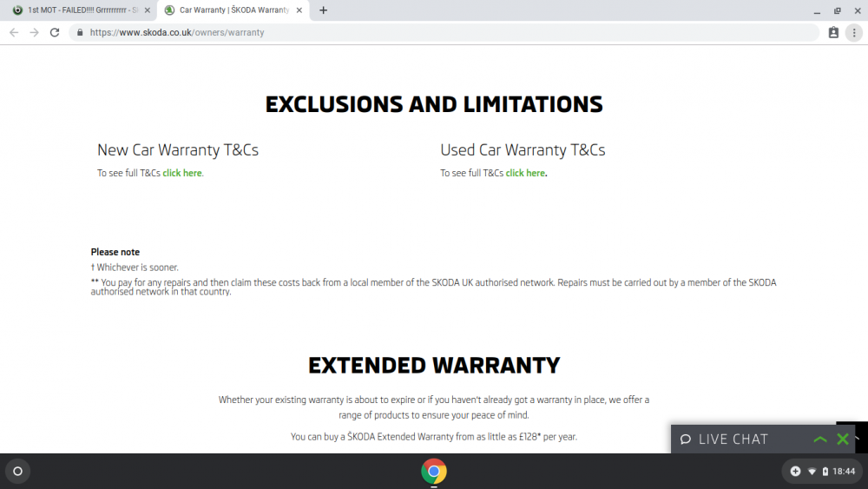
Task: Click the Extended Warranty heading
Action: (x=434, y=366)
